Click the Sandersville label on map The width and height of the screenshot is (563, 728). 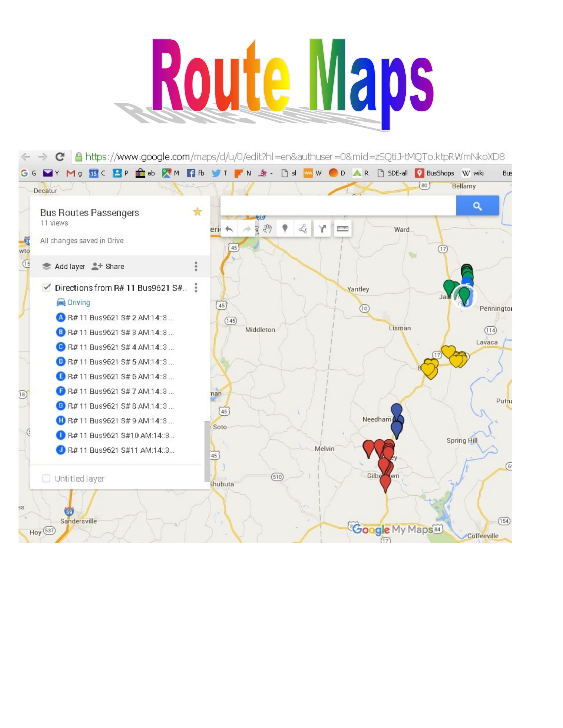coord(78,521)
